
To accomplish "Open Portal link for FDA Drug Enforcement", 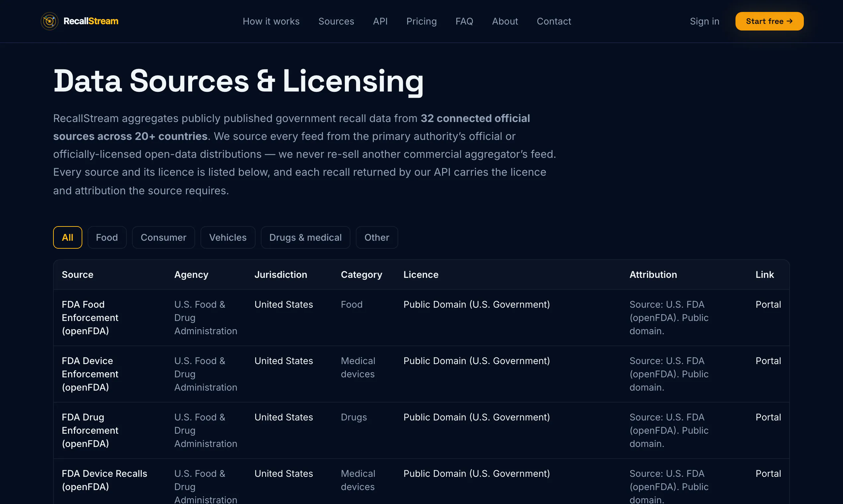I will click(768, 417).
